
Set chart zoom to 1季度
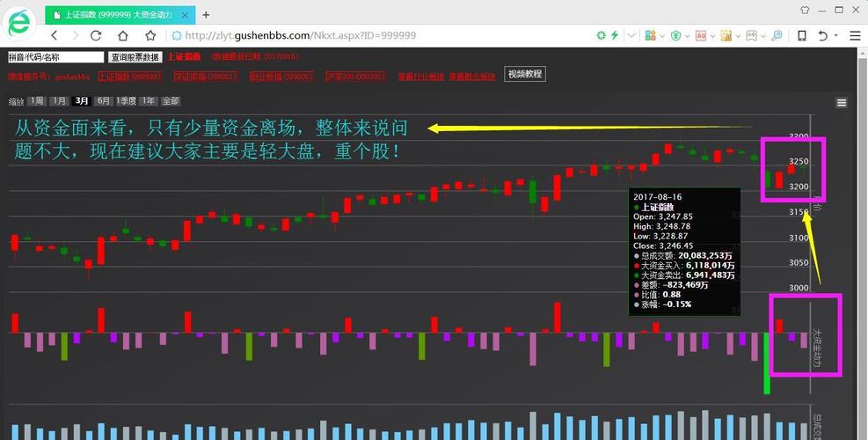128,101
